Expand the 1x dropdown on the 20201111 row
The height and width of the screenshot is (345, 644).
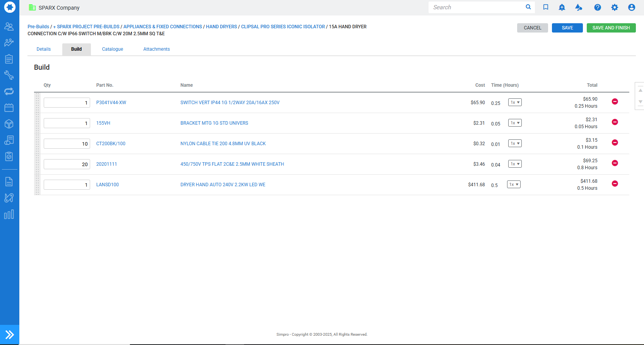click(515, 164)
